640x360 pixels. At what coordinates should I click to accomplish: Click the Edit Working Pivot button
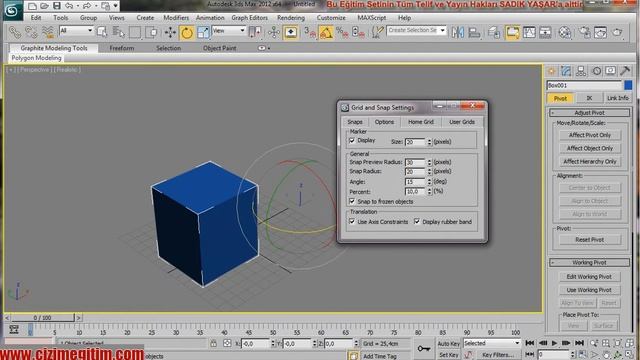click(x=589, y=277)
